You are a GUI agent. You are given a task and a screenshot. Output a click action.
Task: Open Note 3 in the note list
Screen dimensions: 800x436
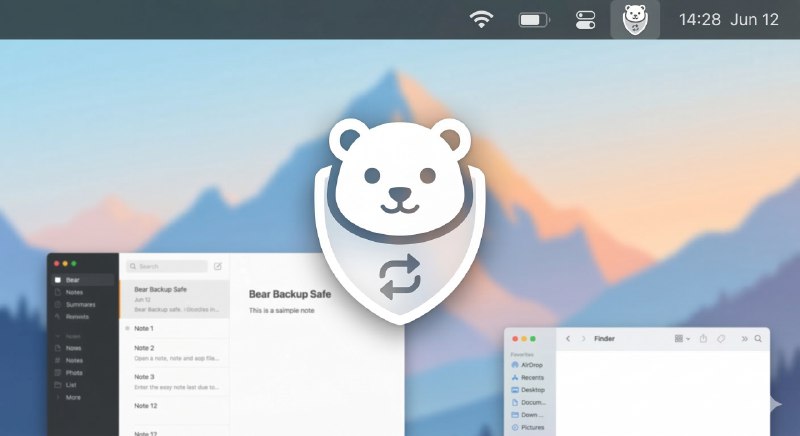[x=174, y=381]
